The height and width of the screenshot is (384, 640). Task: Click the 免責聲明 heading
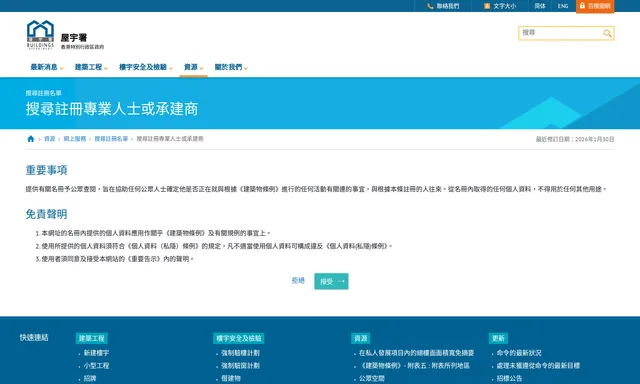47,214
